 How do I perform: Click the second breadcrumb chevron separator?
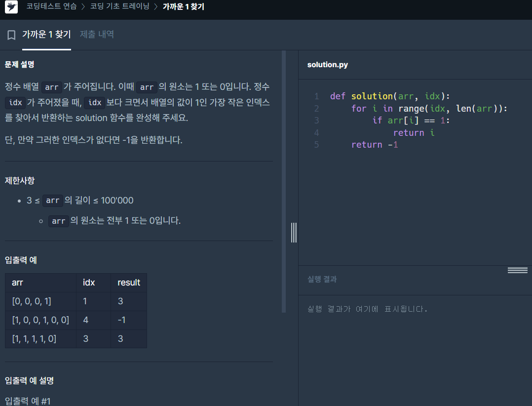tap(156, 7)
